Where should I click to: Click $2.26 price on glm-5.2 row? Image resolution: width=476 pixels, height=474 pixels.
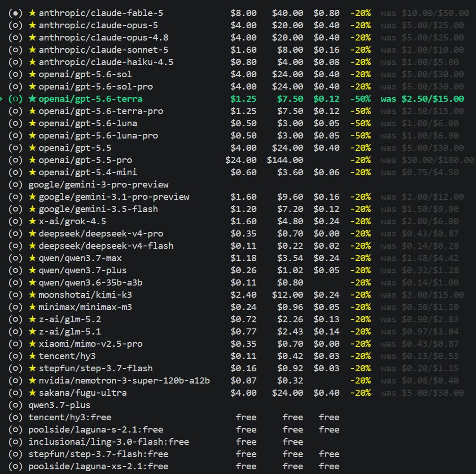coord(290,319)
